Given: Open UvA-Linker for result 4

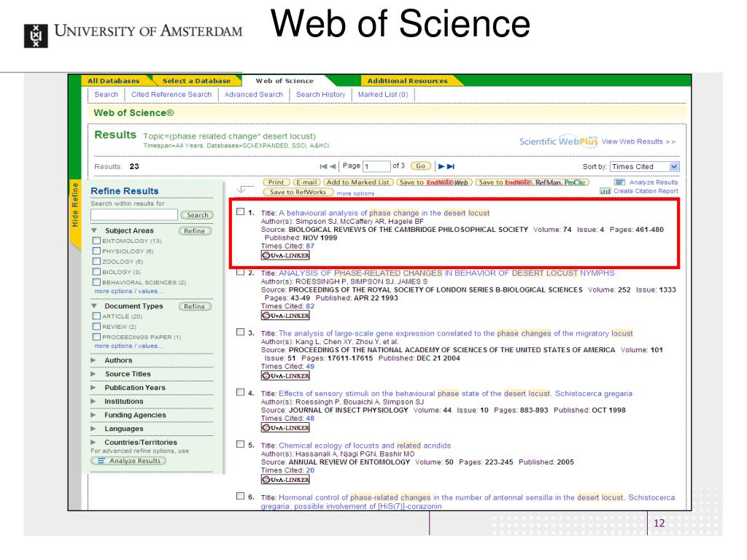Looking at the screenshot, I should (x=285, y=427).
